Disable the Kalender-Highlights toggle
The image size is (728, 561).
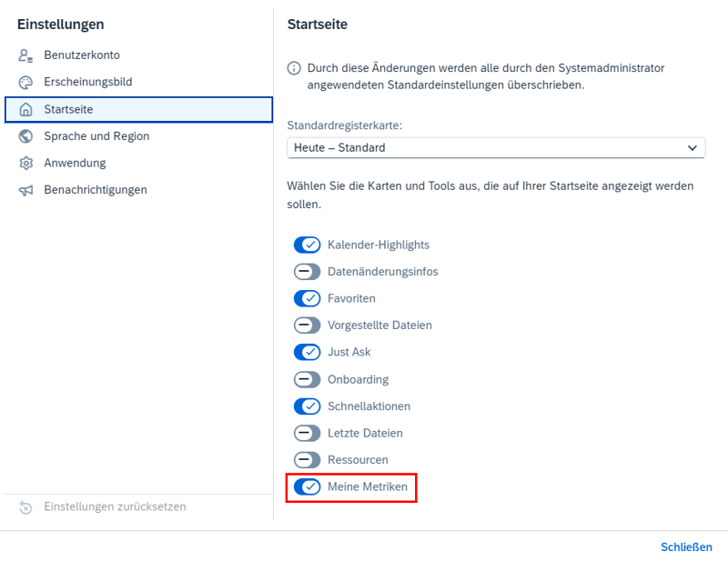[x=308, y=245]
